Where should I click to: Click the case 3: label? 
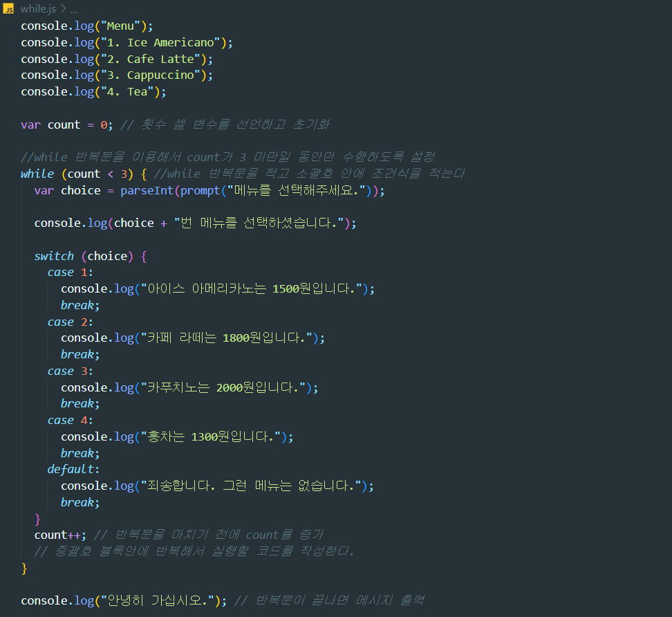[71, 371]
